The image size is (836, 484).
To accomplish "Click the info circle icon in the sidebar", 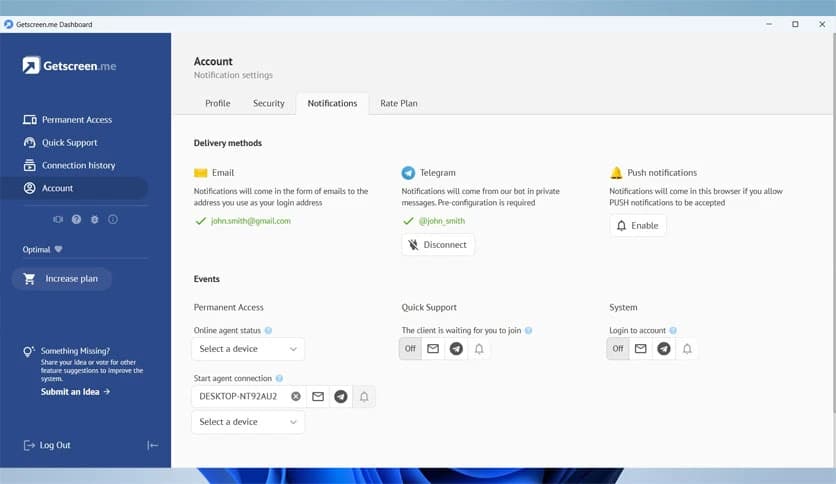I will coord(113,220).
